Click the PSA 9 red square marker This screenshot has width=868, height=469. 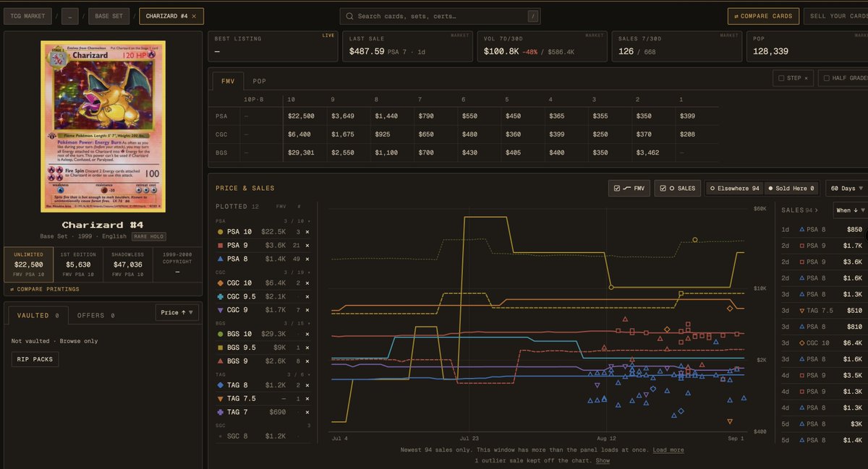(221, 245)
